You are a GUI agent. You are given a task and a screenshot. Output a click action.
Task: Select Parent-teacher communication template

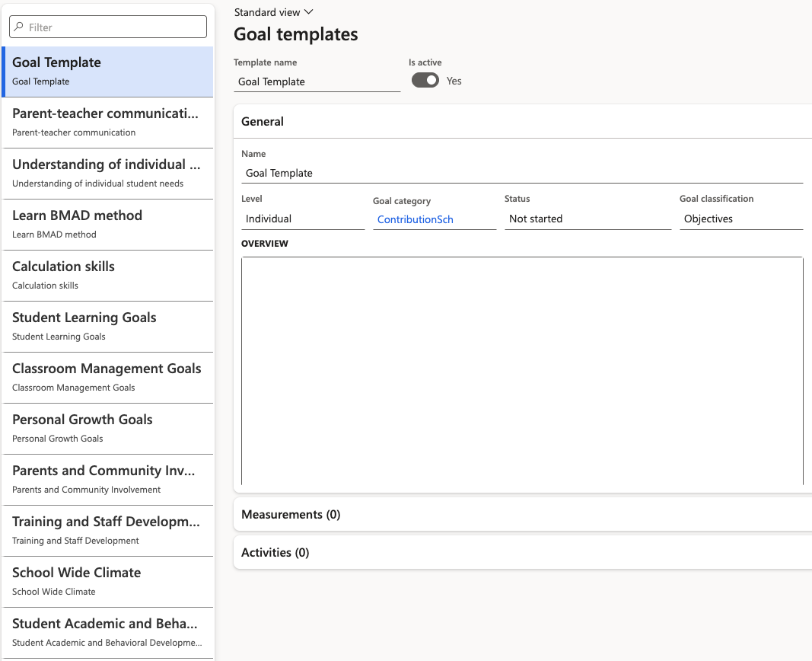click(108, 123)
